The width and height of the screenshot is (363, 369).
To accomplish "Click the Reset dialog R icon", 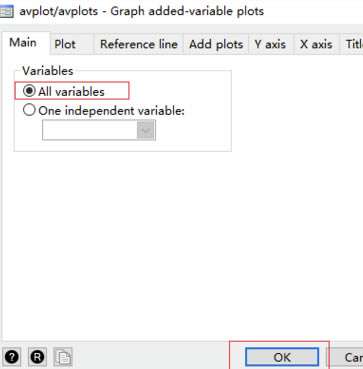I will point(37,357).
